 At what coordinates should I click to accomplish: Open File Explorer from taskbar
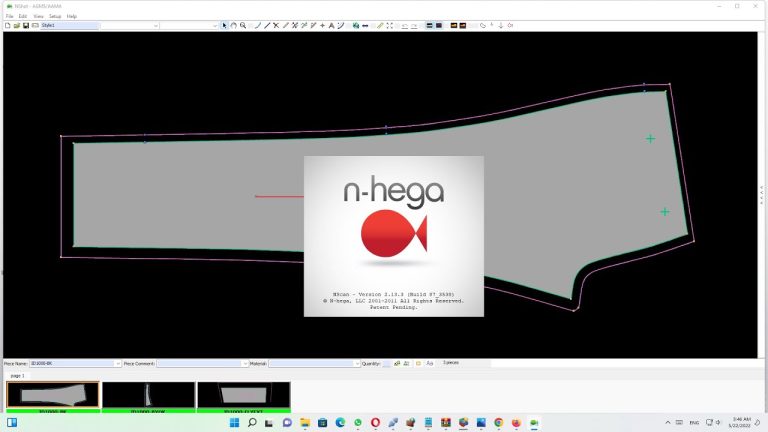pos(305,422)
